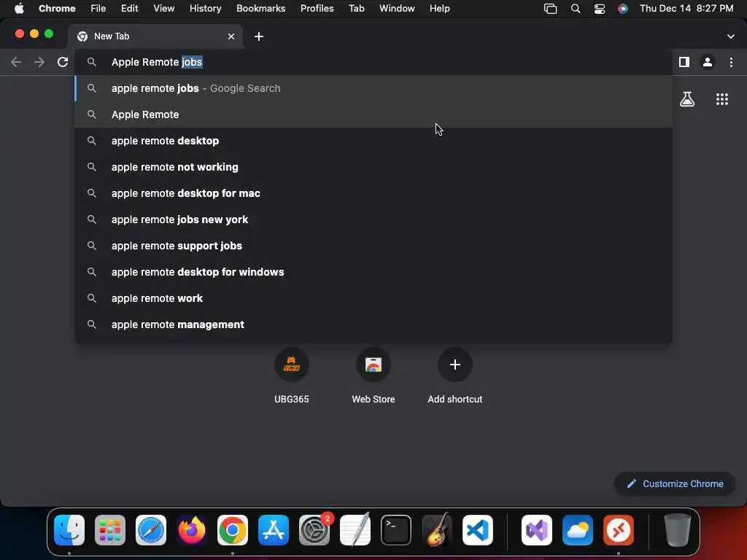Open the Chrome side panel icon
747x560 pixels.
[684, 62]
